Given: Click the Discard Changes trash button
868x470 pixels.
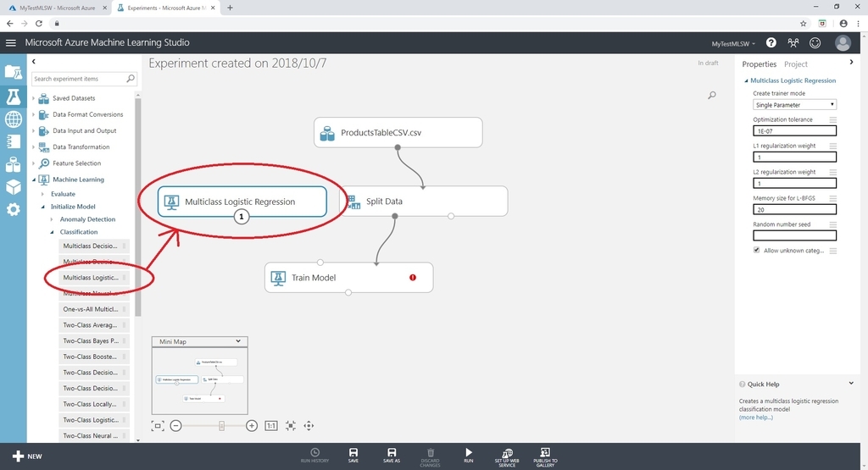Looking at the screenshot, I should pos(430,456).
